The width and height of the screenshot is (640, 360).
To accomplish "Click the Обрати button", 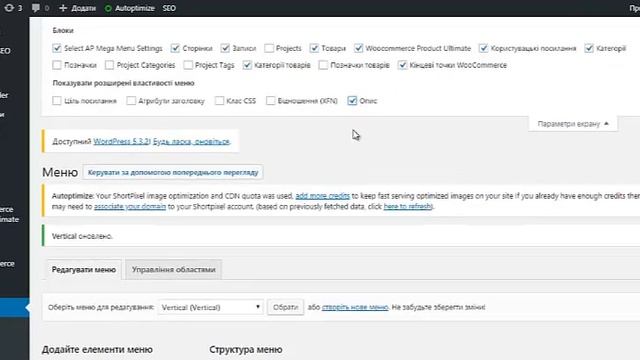I will tap(285, 307).
